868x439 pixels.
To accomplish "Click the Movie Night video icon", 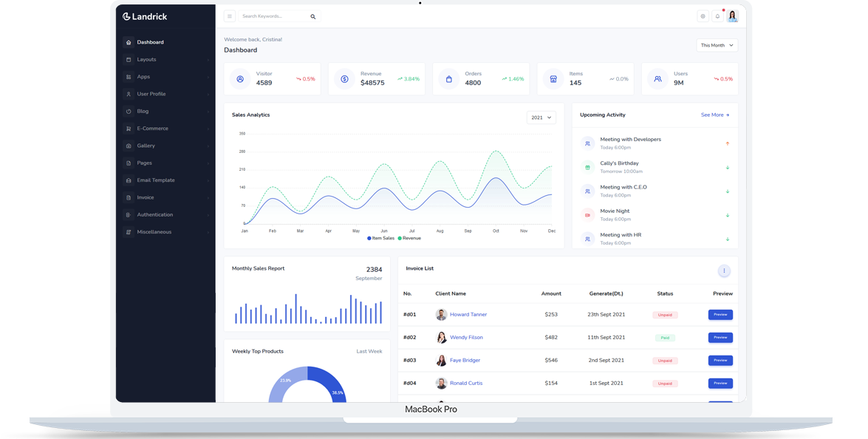I will [x=587, y=215].
